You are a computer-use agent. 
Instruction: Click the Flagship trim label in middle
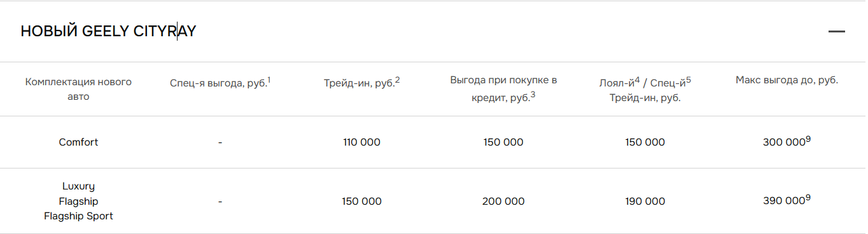coord(78,201)
